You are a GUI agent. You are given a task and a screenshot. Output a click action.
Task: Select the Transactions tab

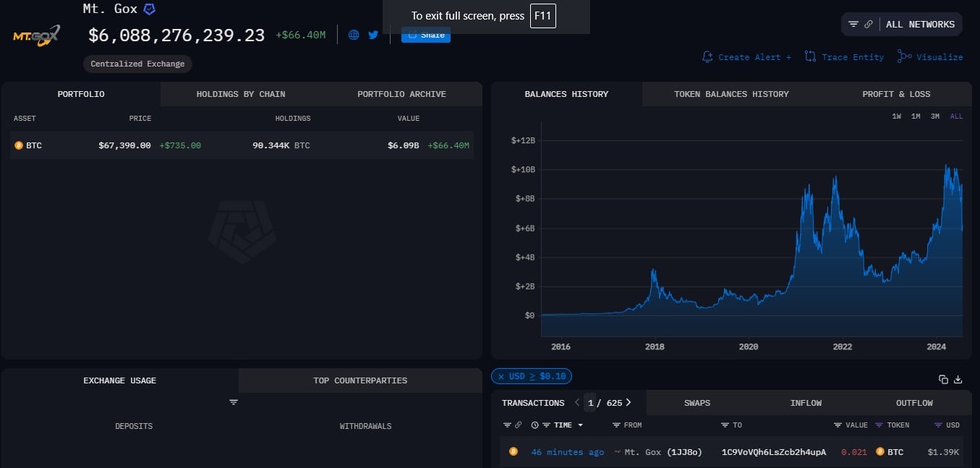(533, 403)
